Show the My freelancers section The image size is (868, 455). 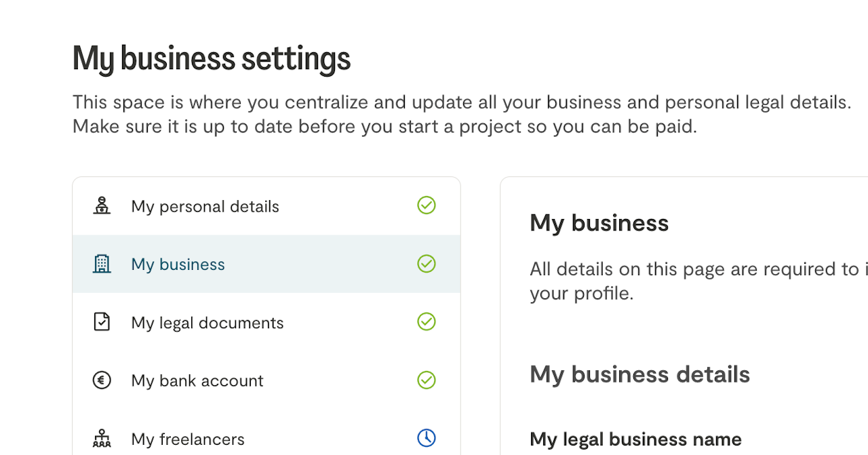coord(188,439)
